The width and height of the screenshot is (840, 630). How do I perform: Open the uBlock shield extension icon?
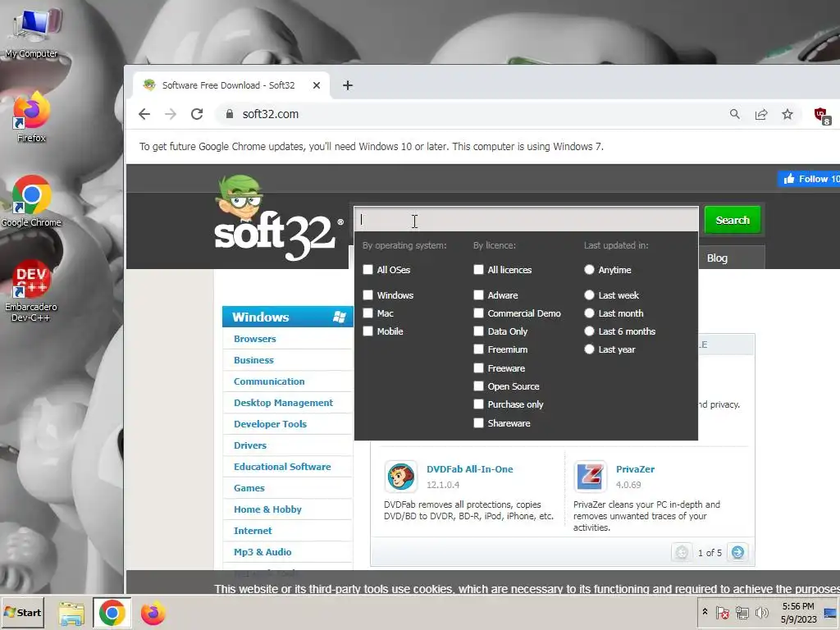822,115
